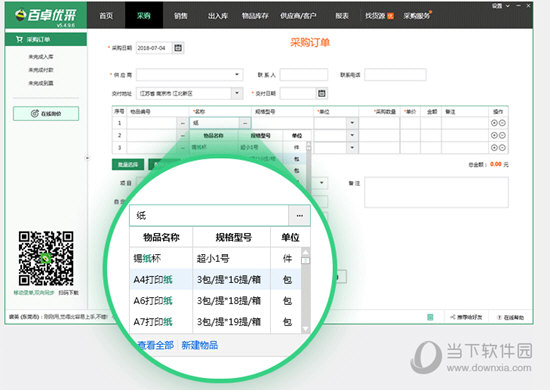Select 采购订单 in the sidebar

pyautogui.click(x=46, y=39)
